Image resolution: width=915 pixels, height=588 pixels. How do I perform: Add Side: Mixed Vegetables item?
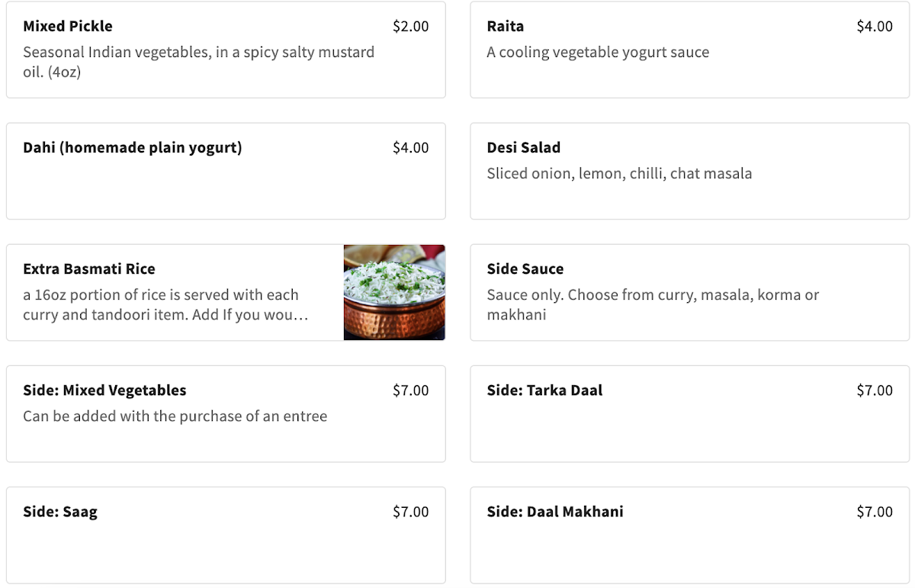click(226, 413)
